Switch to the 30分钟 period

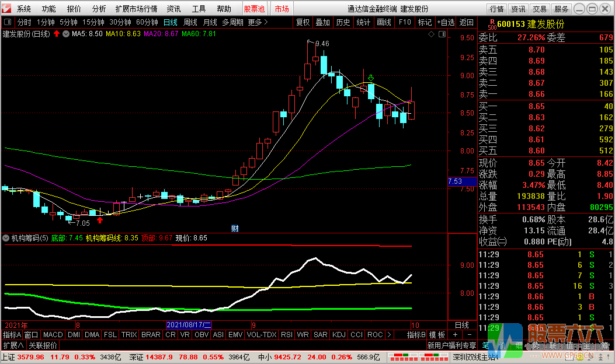coord(120,22)
